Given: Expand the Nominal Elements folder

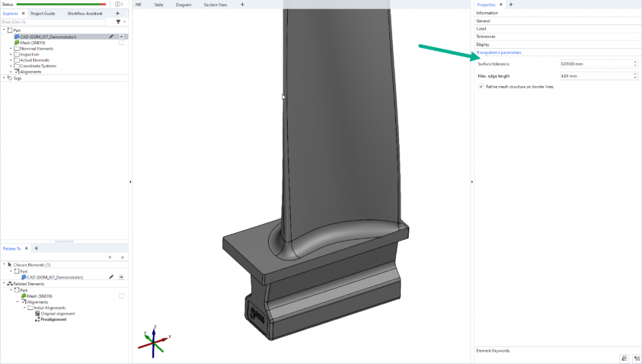Looking at the screenshot, I should (11, 49).
